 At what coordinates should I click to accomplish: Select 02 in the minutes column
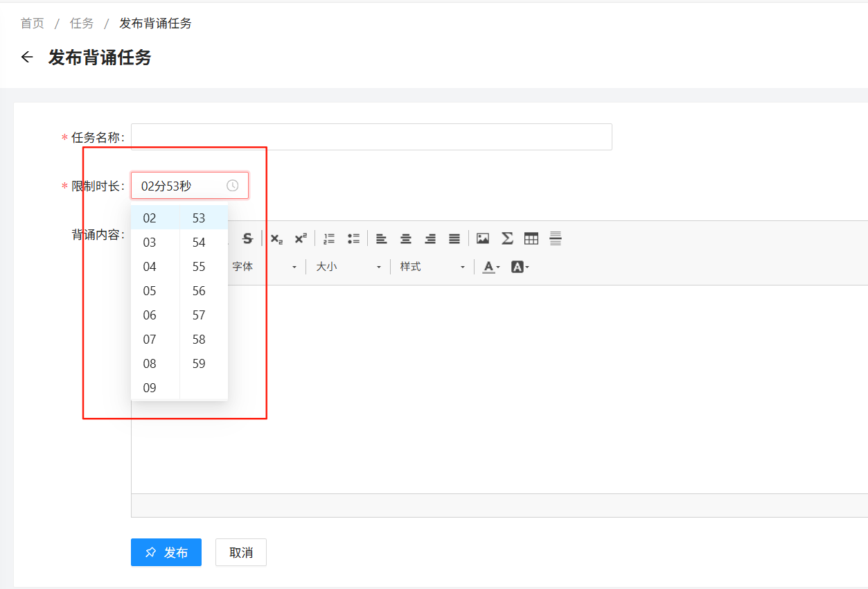click(x=155, y=218)
